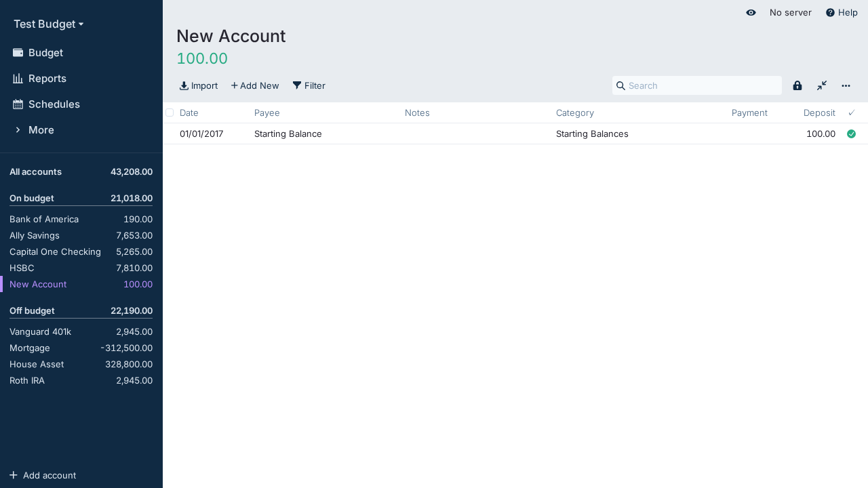Open Help via question mark icon

[x=830, y=13]
